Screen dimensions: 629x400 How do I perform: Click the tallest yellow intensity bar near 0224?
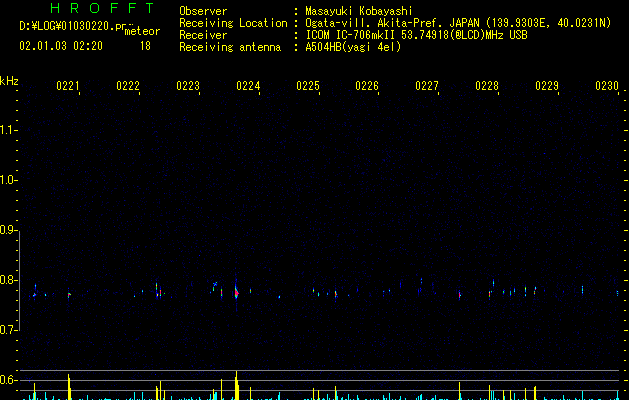[x=237, y=386]
